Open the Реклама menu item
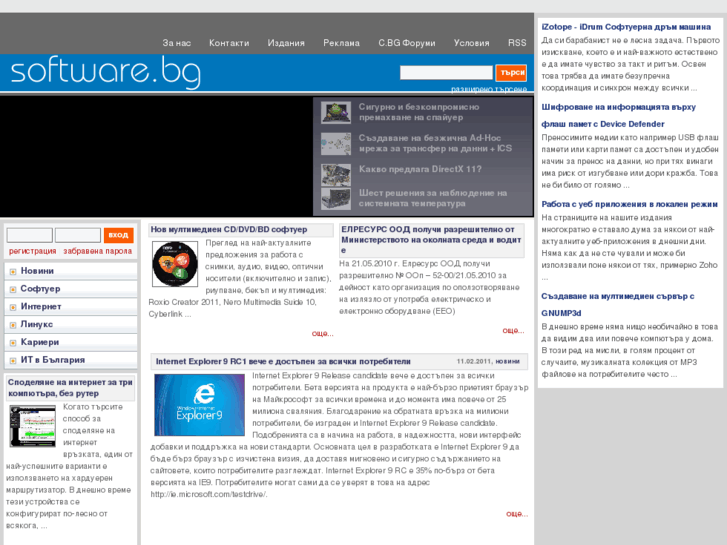This screenshot has height=545, width=727. (341, 43)
